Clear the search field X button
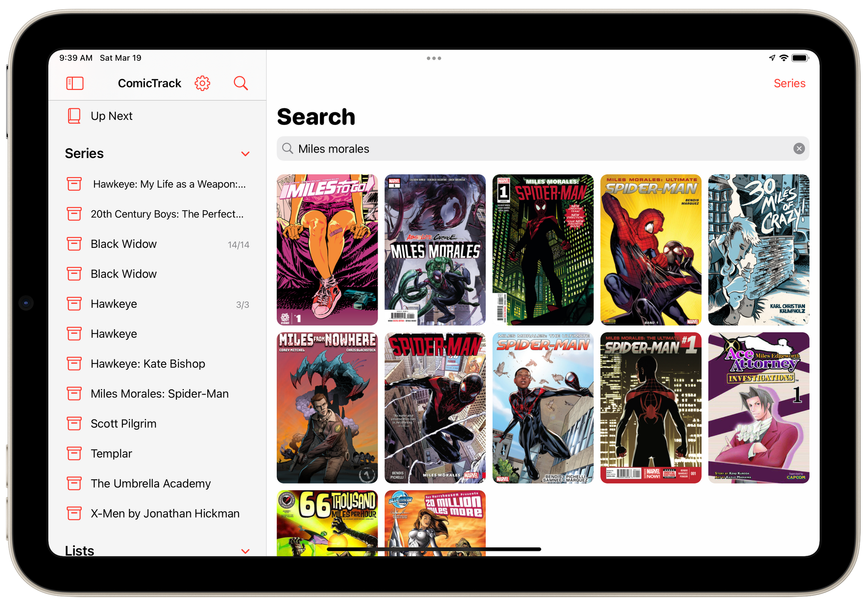 tap(799, 148)
